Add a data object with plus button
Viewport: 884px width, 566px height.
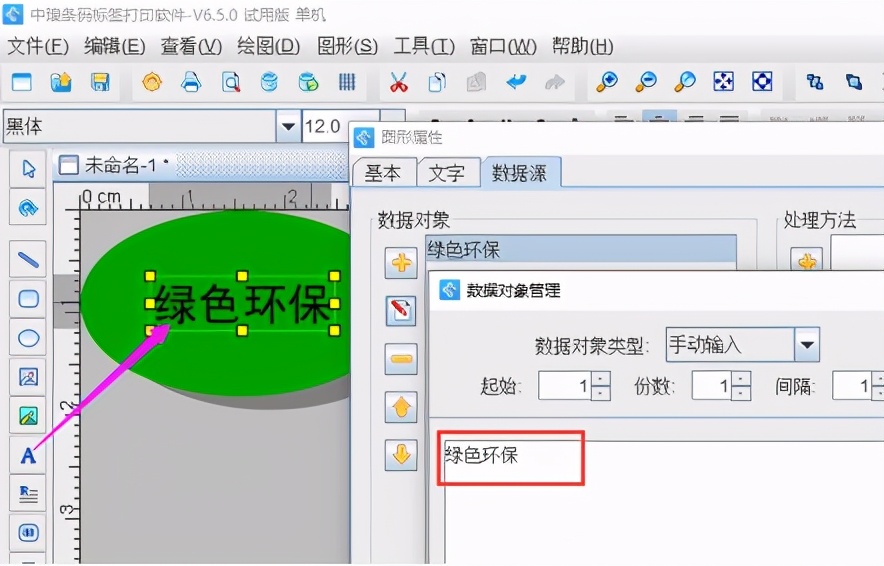click(401, 263)
